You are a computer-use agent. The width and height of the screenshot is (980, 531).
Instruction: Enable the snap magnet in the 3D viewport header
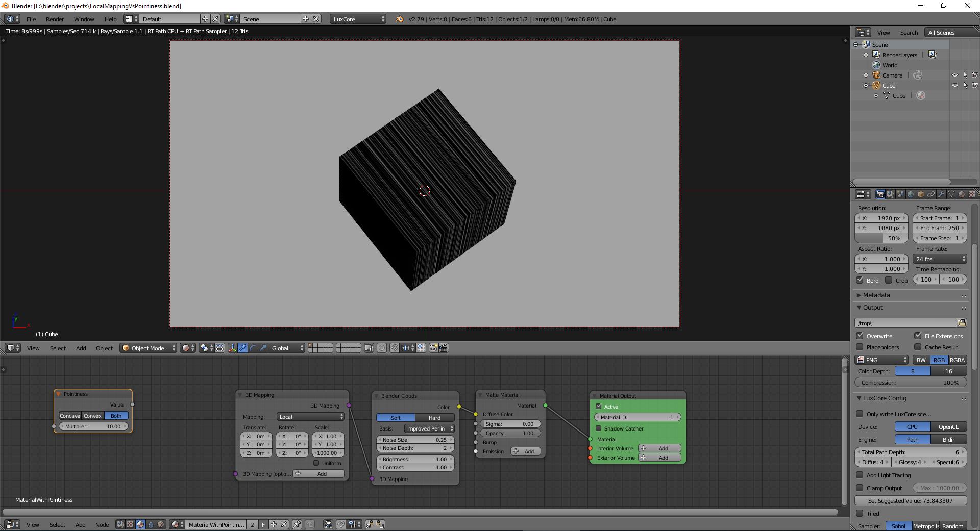pyautogui.click(x=394, y=348)
